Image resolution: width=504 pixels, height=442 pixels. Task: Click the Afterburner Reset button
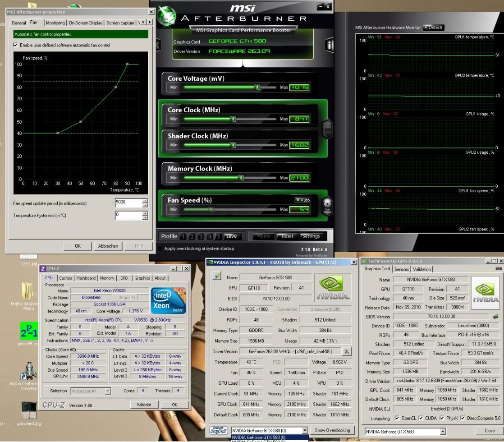(x=287, y=236)
